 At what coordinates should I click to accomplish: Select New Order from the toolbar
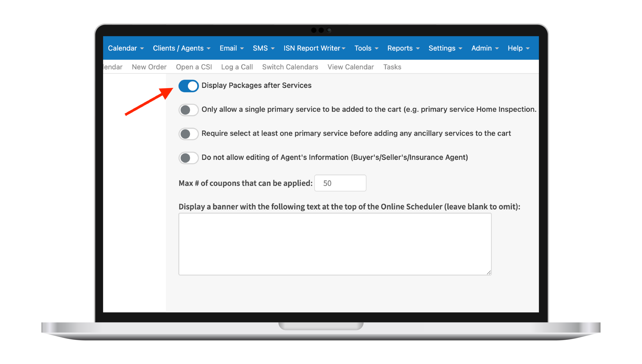tap(149, 67)
